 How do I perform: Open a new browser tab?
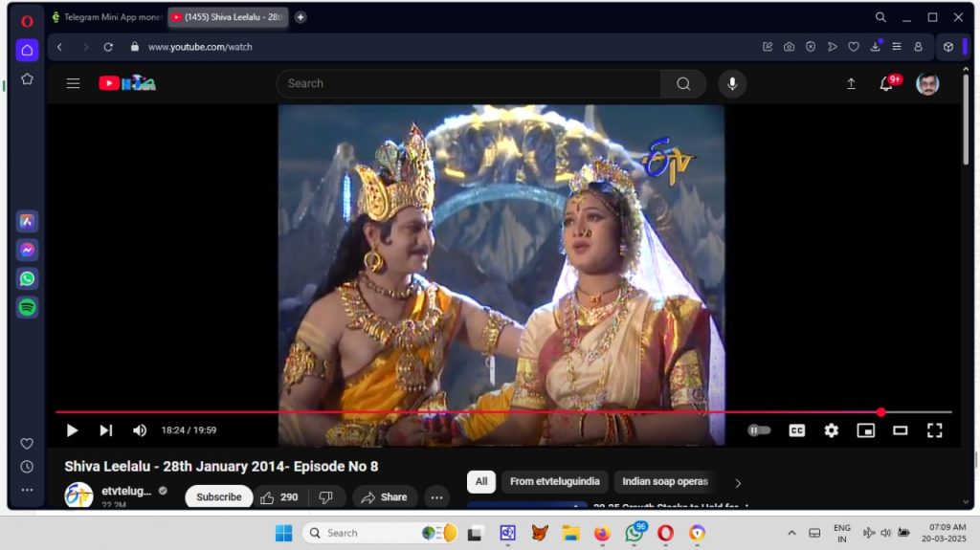click(301, 17)
